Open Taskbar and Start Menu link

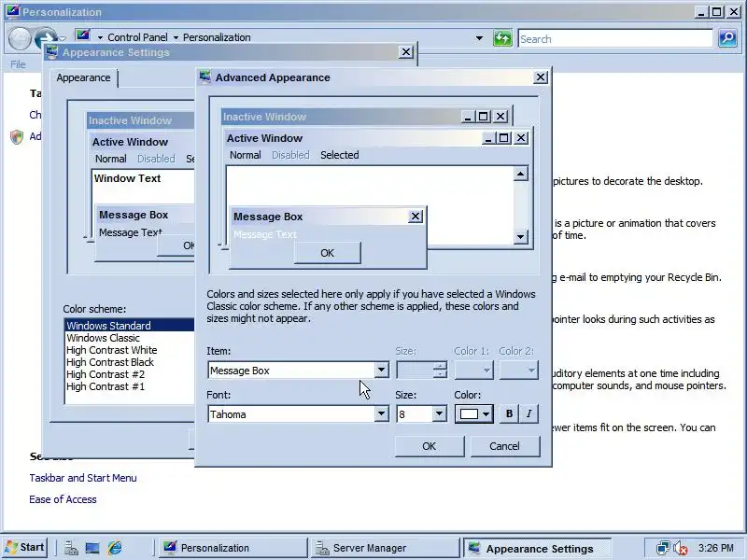pyautogui.click(x=83, y=478)
